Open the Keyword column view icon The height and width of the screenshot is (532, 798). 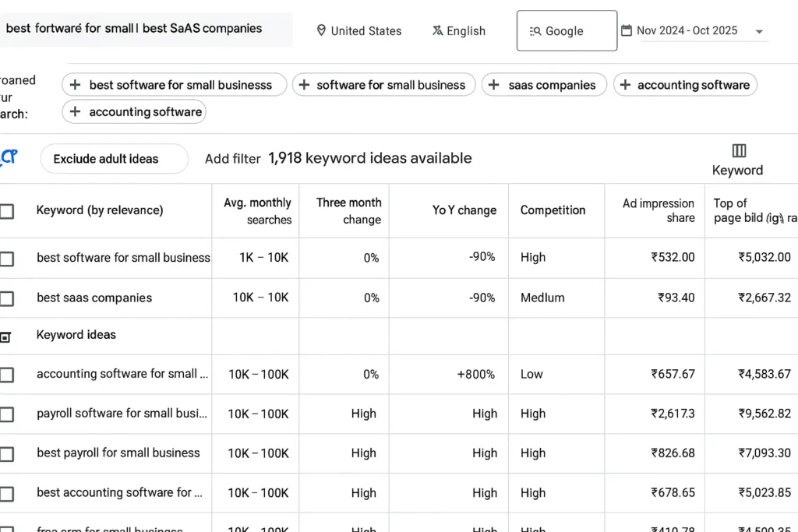(738, 150)
